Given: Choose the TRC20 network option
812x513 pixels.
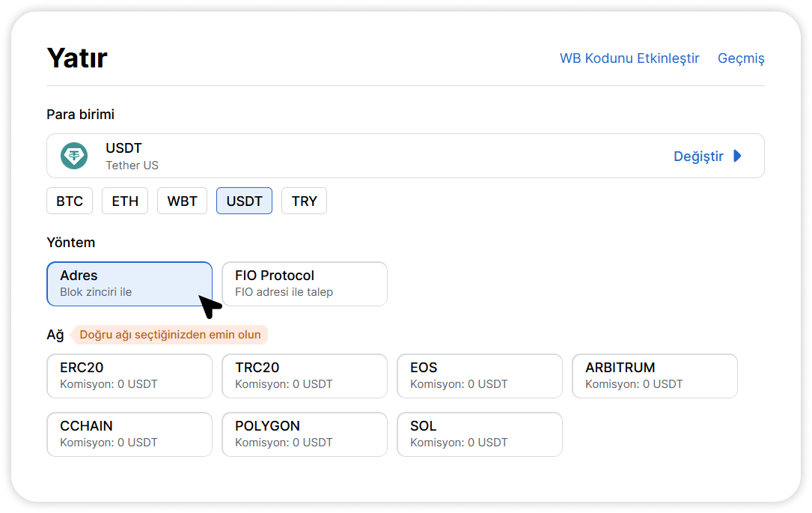Looking at the screenshot, I should coord(304,376).
